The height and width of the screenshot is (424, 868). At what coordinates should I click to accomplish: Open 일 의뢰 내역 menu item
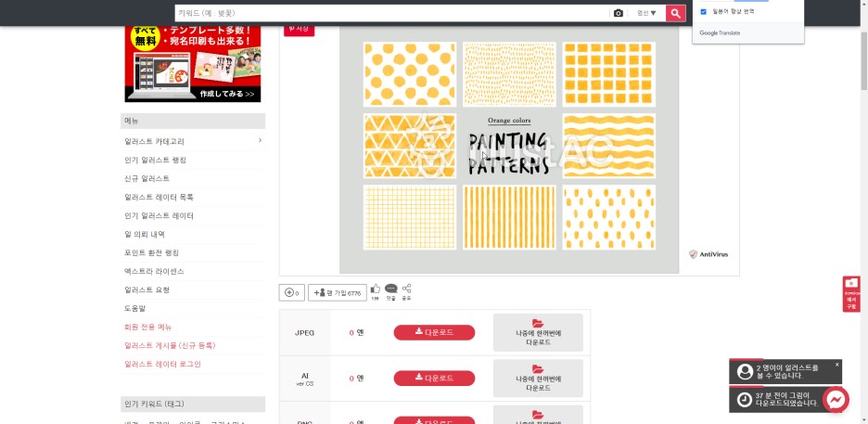145,234
